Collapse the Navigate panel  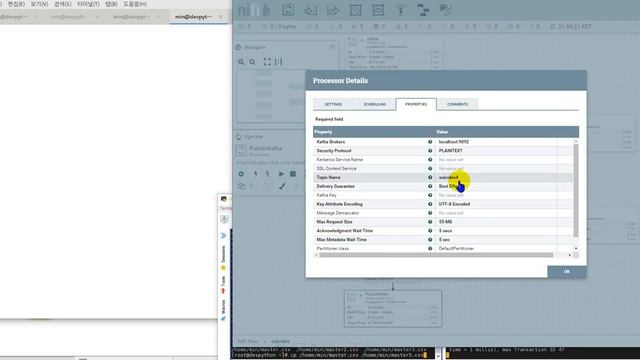(332, 47)
